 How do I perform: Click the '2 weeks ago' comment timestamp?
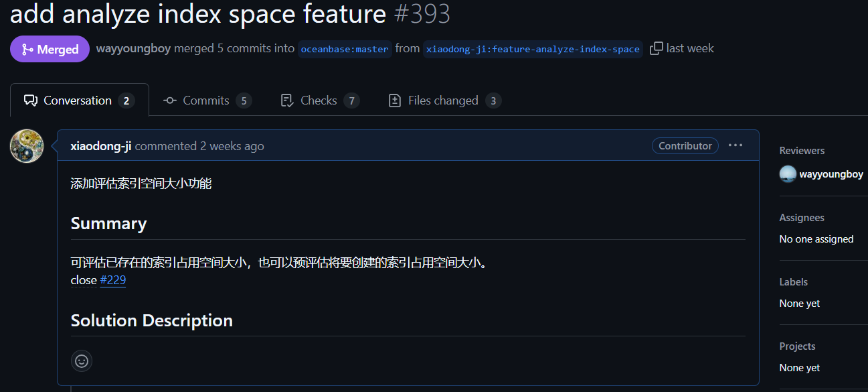[x=232, y=146]
